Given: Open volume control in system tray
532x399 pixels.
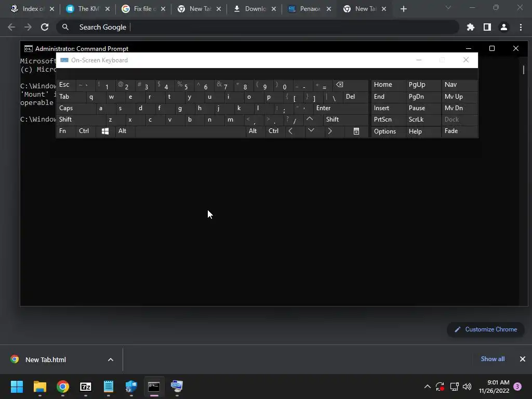Looking at the screenshot, I should tap(467, 387).
